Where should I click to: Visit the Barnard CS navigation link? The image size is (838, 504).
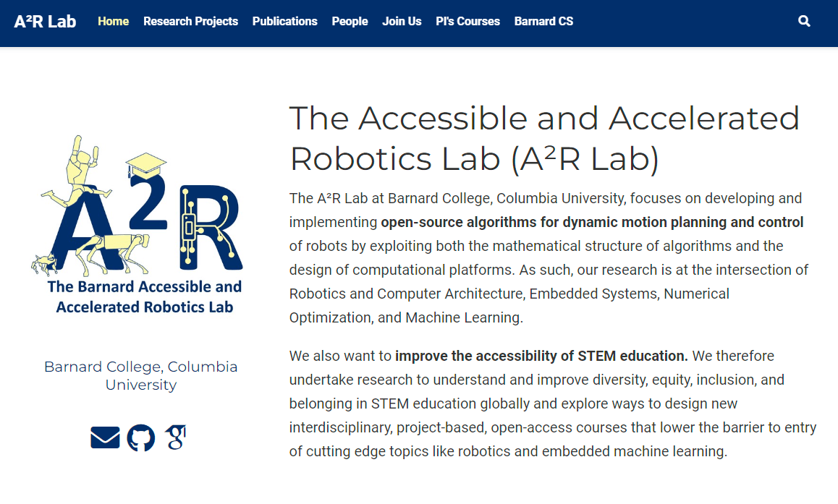(x=543, y=21)
